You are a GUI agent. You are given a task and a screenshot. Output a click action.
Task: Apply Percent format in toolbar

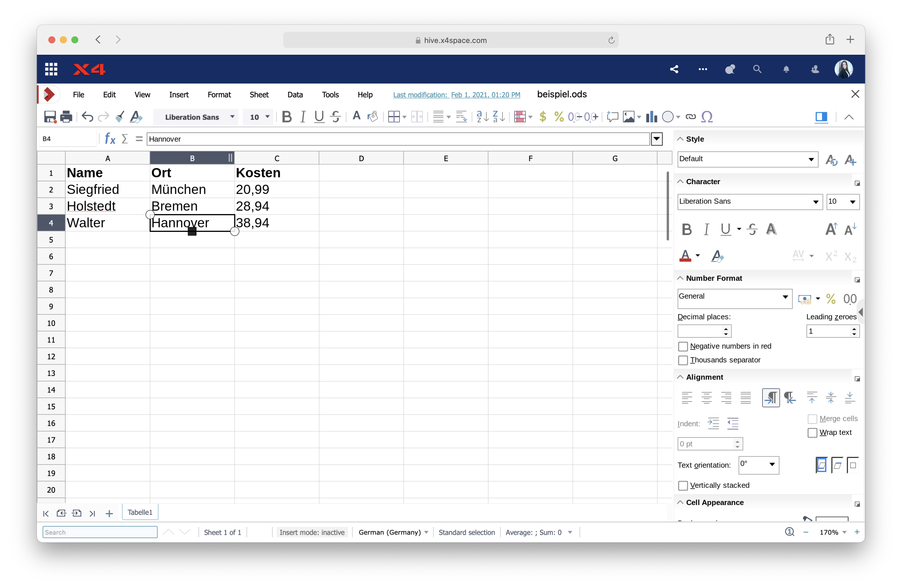(559, 117)
